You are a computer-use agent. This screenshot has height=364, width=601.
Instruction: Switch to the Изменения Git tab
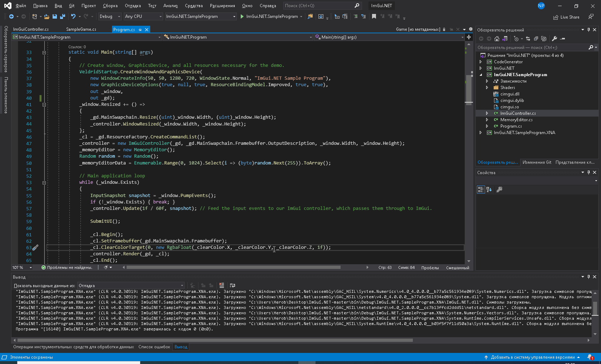point(537,162)
